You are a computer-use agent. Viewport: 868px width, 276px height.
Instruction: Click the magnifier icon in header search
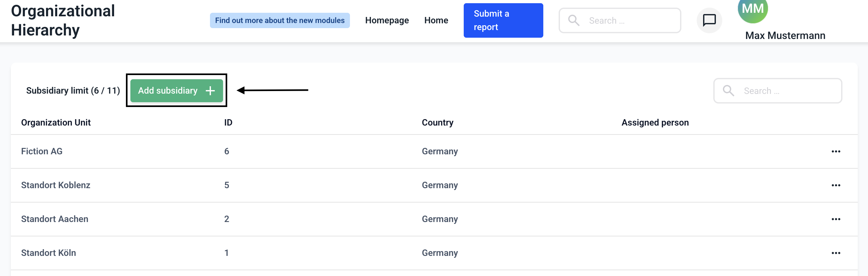pyautogui.click(x=573, y=20)
